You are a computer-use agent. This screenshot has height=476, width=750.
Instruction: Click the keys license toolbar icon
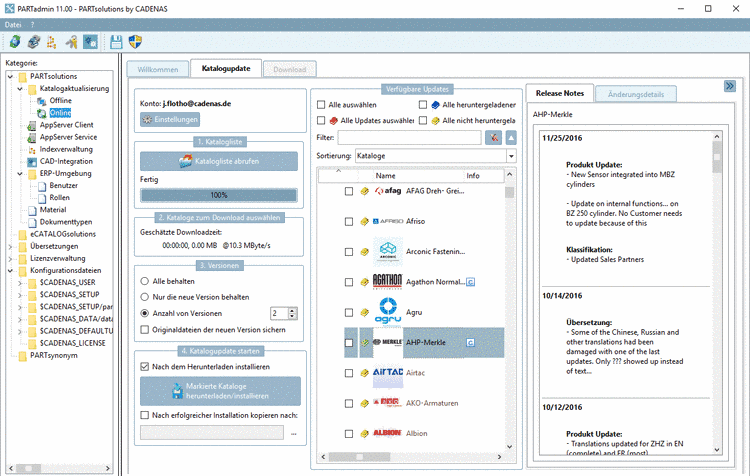[x=72, y=42]
